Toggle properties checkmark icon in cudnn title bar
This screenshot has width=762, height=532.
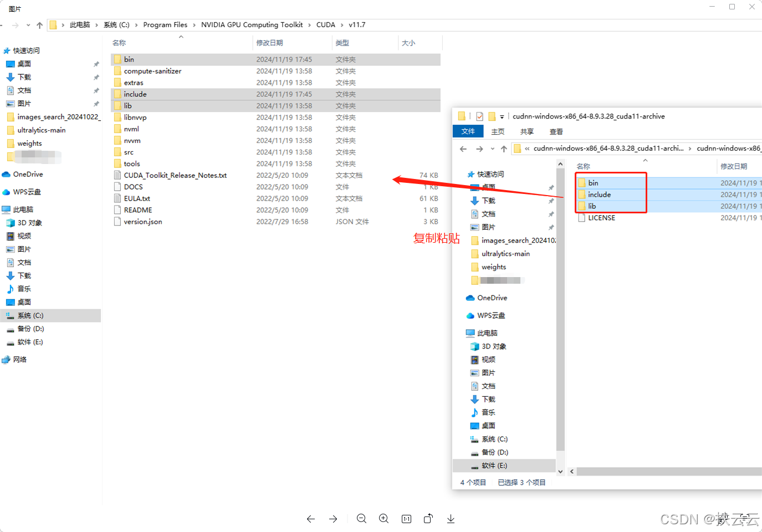coord(479,116)
